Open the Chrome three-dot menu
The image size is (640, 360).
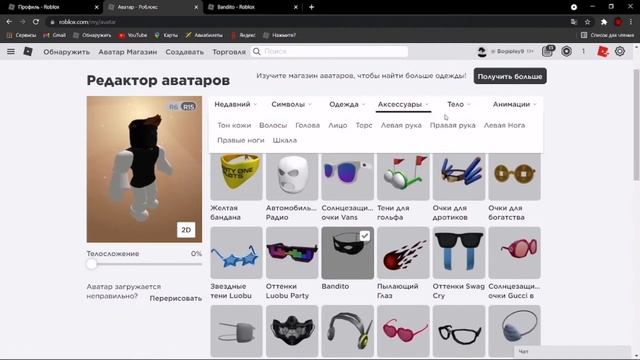[x=631, y=22]
